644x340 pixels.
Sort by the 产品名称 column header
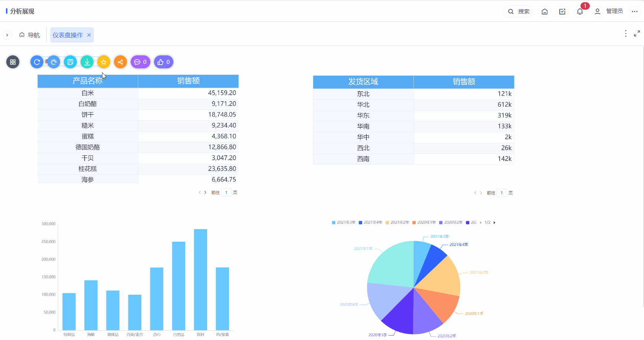(x=88, y=81)
